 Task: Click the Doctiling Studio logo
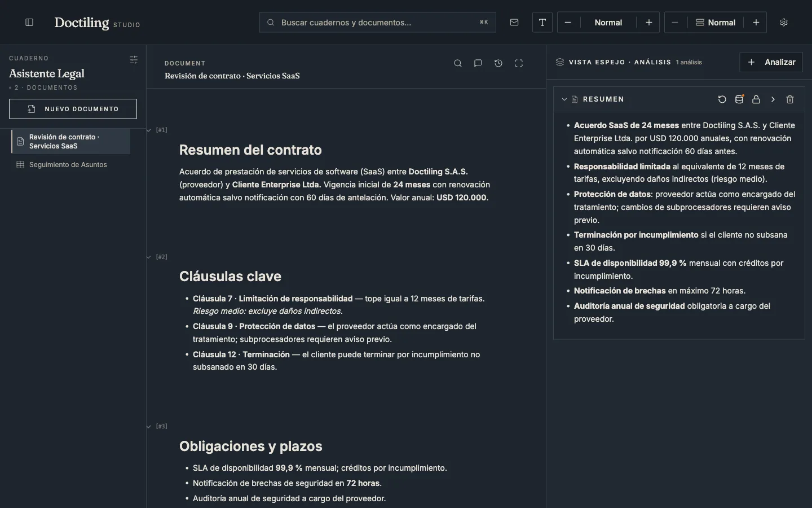pos(97,23)
